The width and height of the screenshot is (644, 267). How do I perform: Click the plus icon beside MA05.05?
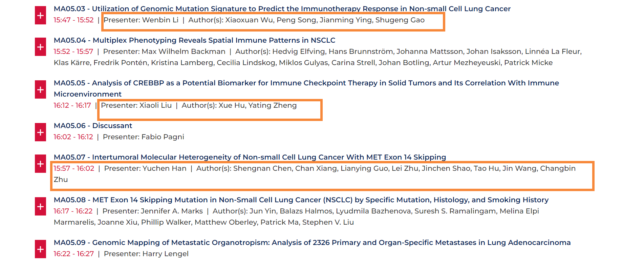(x=40, y=89)
